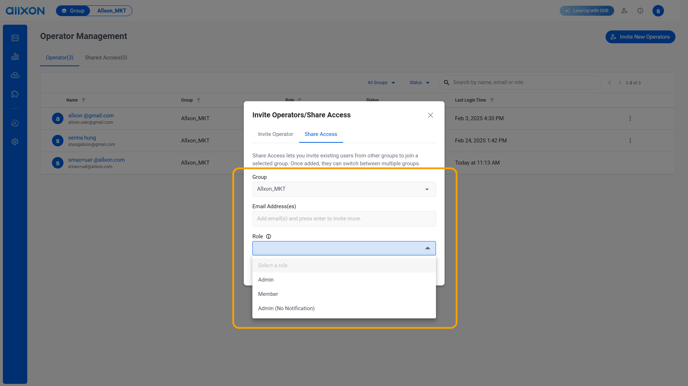Open the puzzle piece integrations sidebar icon
Viewport: 688px width, 386px height.
click(15, 94)
